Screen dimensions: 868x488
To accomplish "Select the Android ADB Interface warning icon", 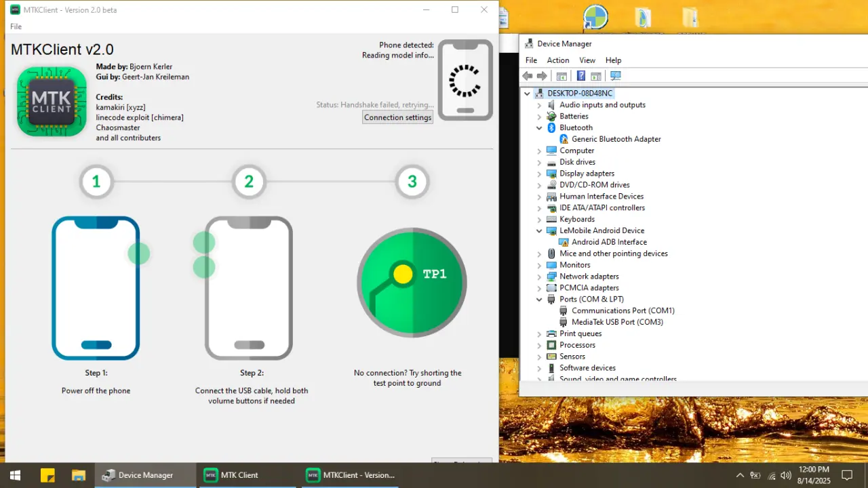I will 564,242.
